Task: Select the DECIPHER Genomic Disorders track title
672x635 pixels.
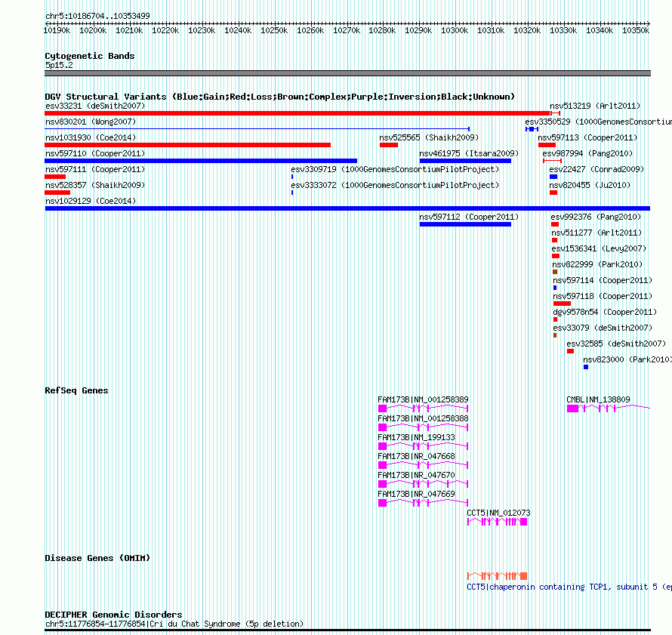Action: click(113, 615)
